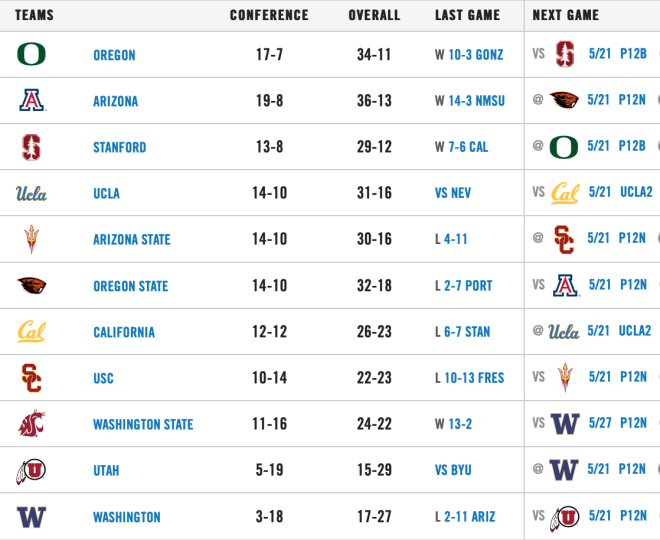
Task: Click the Oregon Ducks team logo
Action: [x=31, y=54]
